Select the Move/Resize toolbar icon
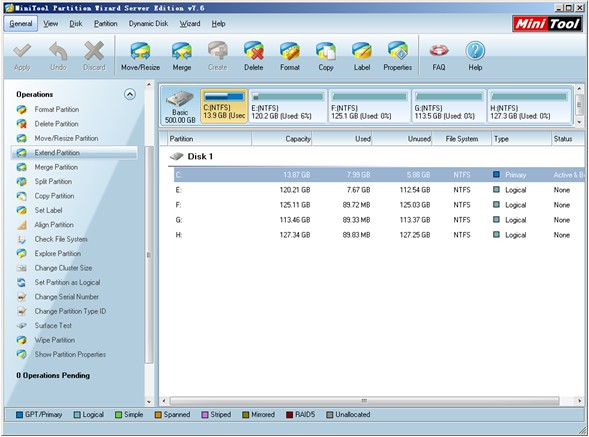This screenshot has height=437, width=589. click(140, 51)
